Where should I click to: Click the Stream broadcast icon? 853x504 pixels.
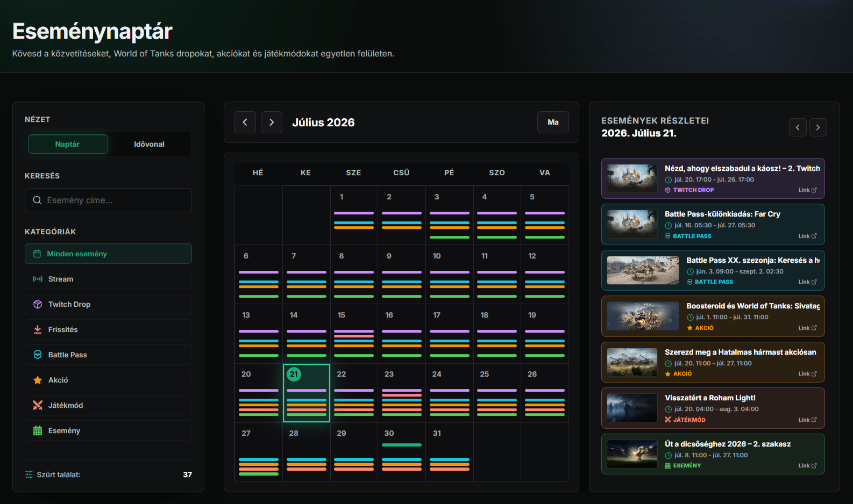pos(38,279)
